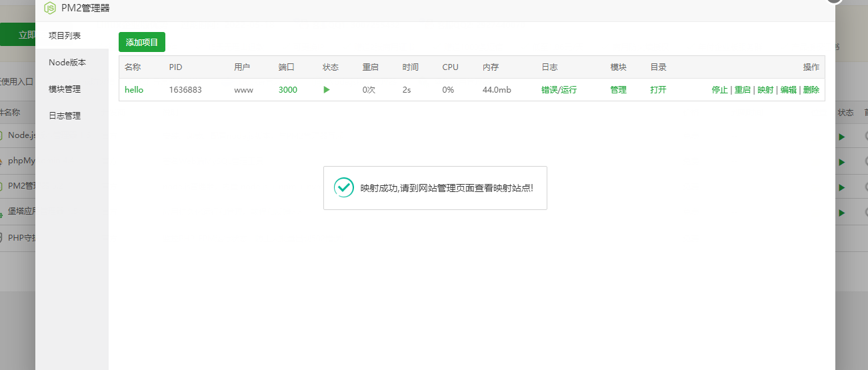Image resolution: width=868 pixels, height=370 pixels.
Task: Open 管理 module link for hello
Action: pos(619,89)
